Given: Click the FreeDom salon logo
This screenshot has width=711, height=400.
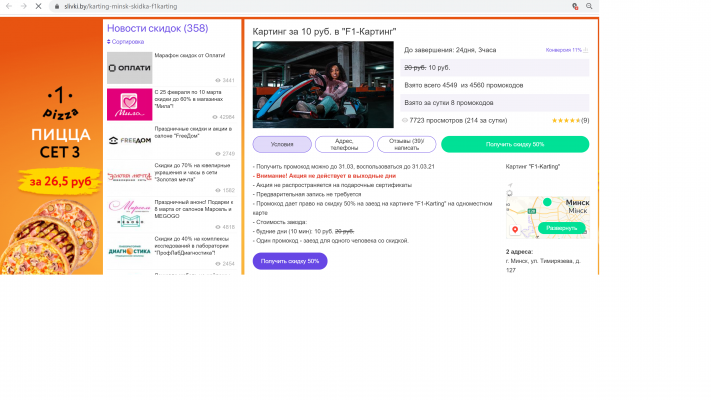Looking at the screenshot, I should click(129, 140).
